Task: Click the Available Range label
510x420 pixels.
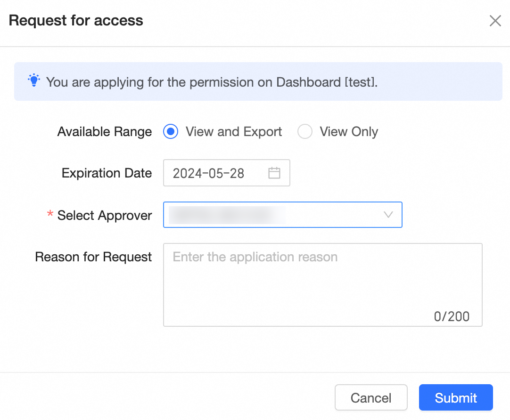Action: pos(105,132)
